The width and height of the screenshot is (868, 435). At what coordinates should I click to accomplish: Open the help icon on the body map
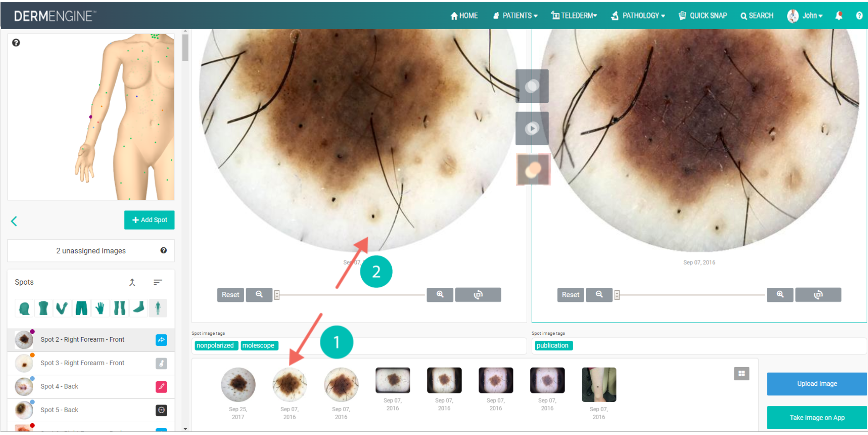[16, 42]
